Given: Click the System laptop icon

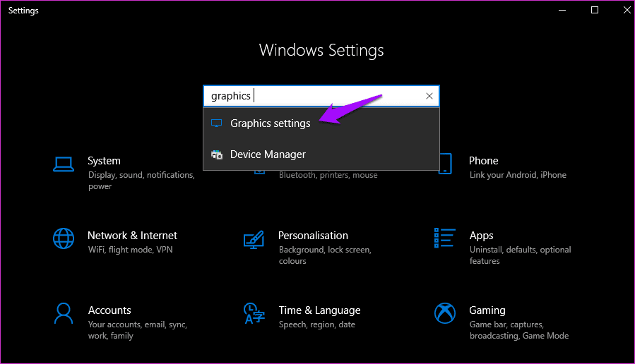Looking at the screenshot, I should coord(64,164).
